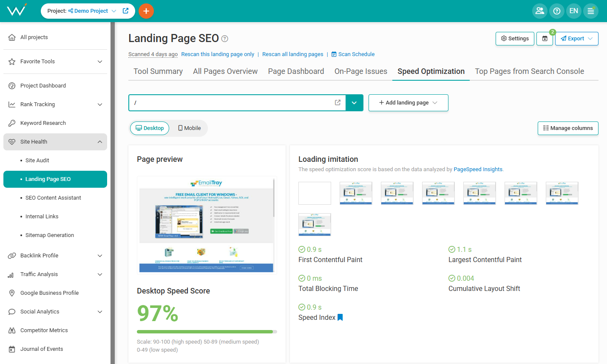Expand the Traffic Analysis section
This screenshot has width=607, height=364.
click(x=100, y=274)
